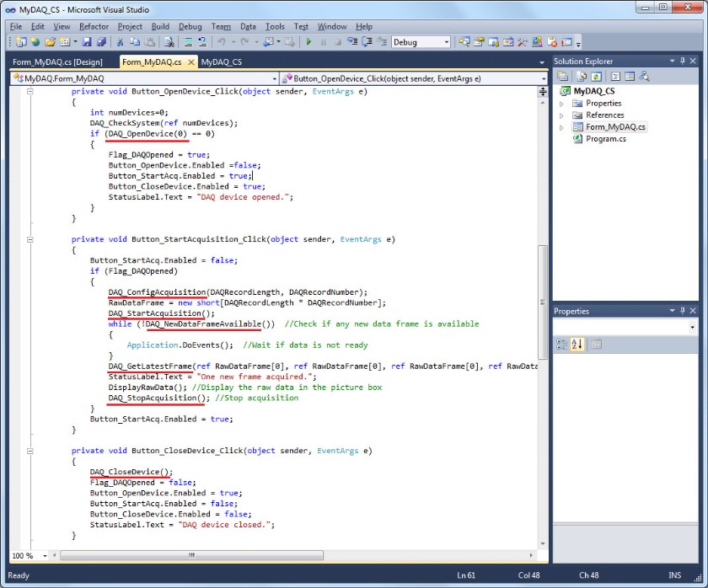Viewport: 708px width, 588px height.
Task: Open the Debug menu
Action: 190,27
